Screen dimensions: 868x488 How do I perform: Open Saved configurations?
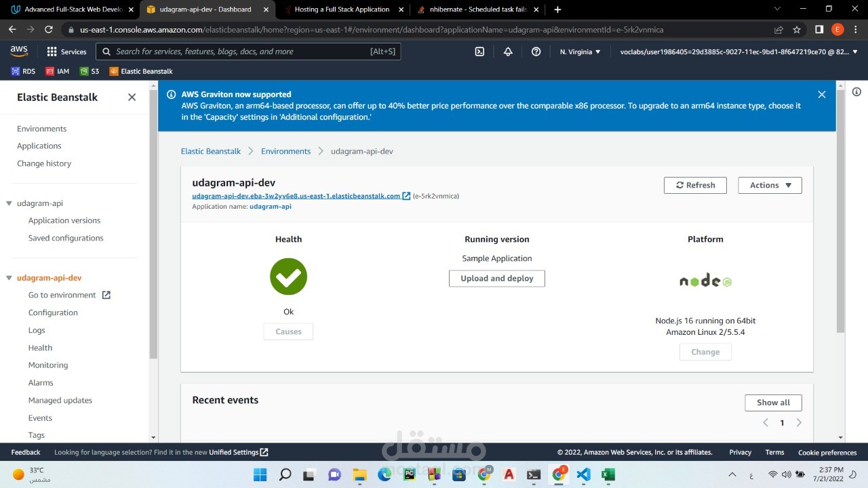click(66, 238)
